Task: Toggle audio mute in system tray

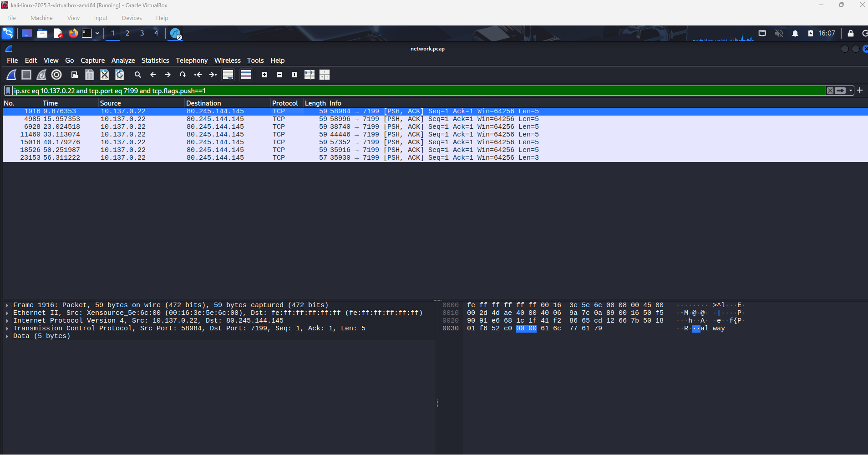Action: (779, 33)
